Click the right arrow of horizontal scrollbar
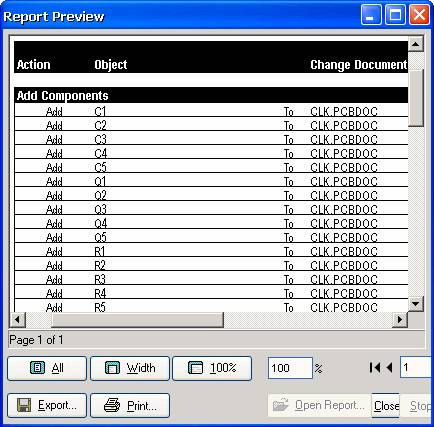This screenshot has width=434, height=427. coord(399,320)
